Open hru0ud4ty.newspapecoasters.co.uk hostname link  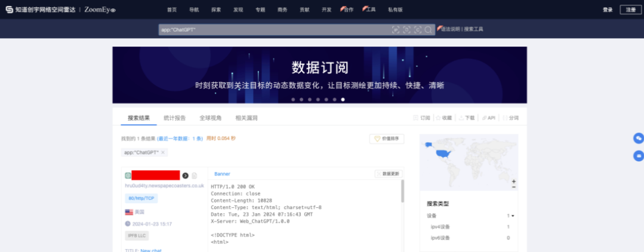point(164,185)
